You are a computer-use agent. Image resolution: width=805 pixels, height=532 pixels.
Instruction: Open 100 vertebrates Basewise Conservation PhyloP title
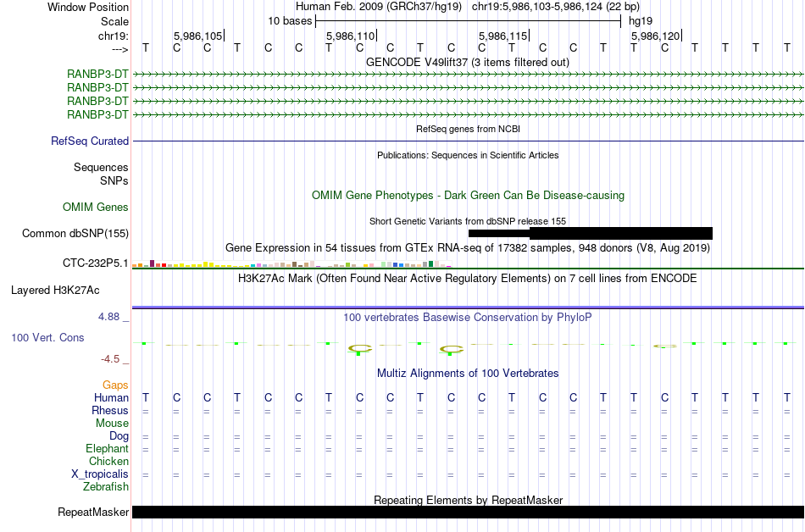(x=468, y=318)
